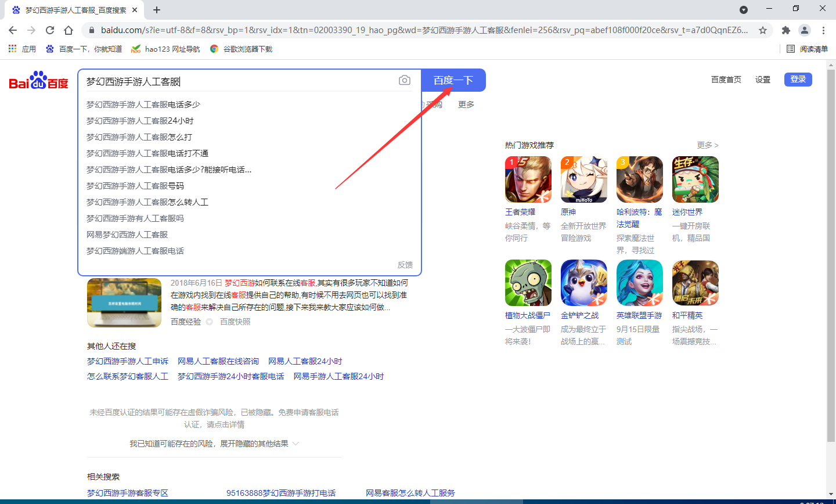
Task: Open 迷你世界 game icon
Action: pyautogui.click(x=696, y=179)
